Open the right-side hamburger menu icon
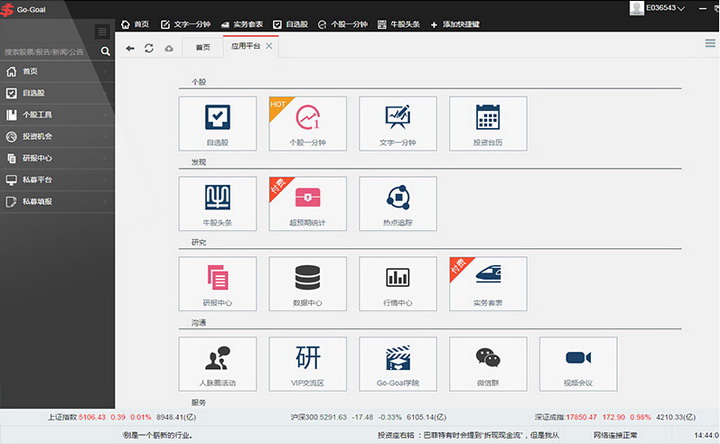720x444 pixels. pyautogui.click(x=710, y=43)
